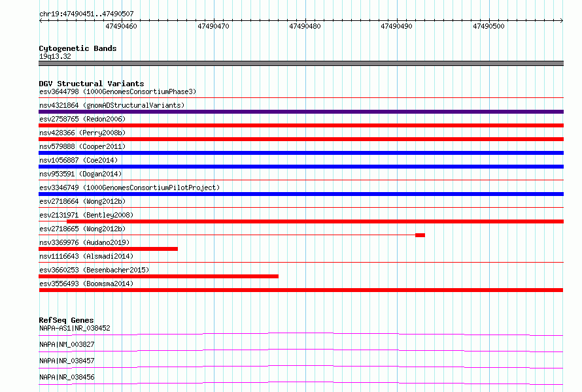The image size is (582, 392).
Task: Open variant nsv579888 (Cooper2011) label
Action: (82, 146)
